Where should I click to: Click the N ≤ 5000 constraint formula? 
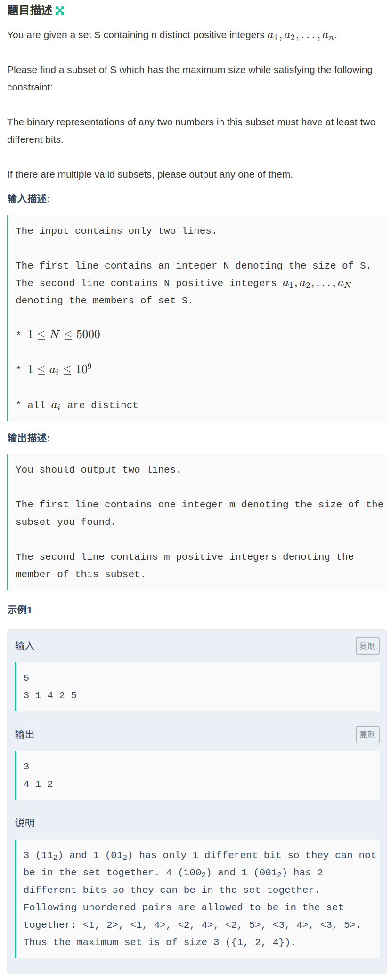click(64, 335)
